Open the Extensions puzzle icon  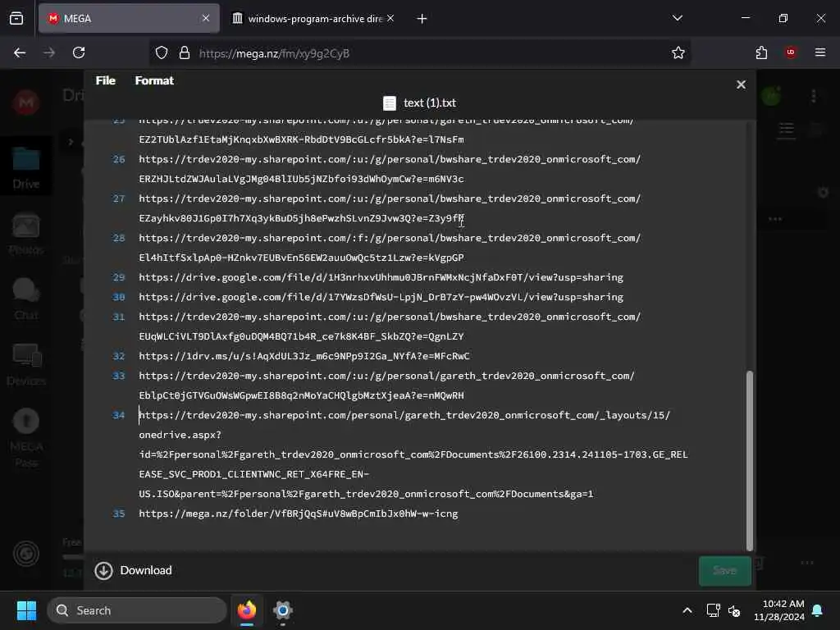[761, 52]
